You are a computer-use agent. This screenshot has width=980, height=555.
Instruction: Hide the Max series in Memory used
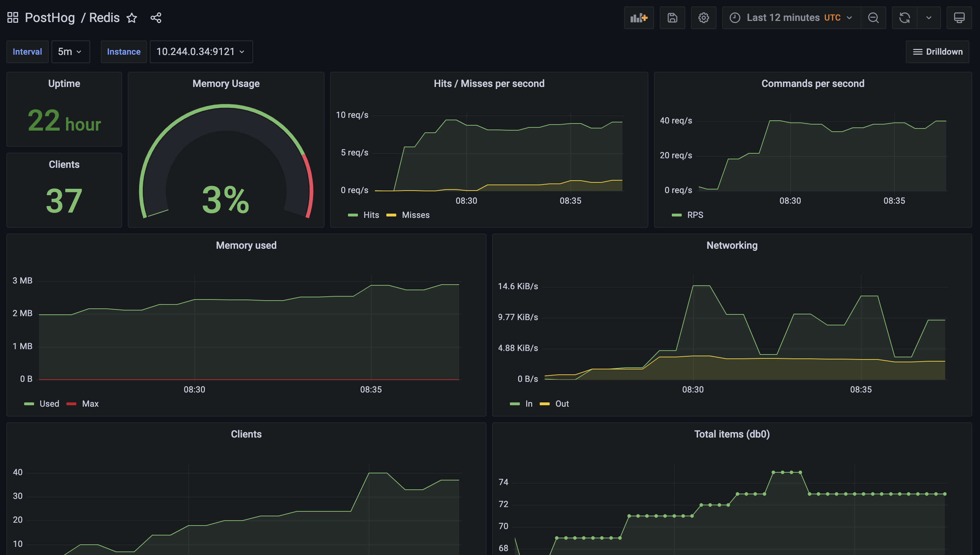point(91,404)
